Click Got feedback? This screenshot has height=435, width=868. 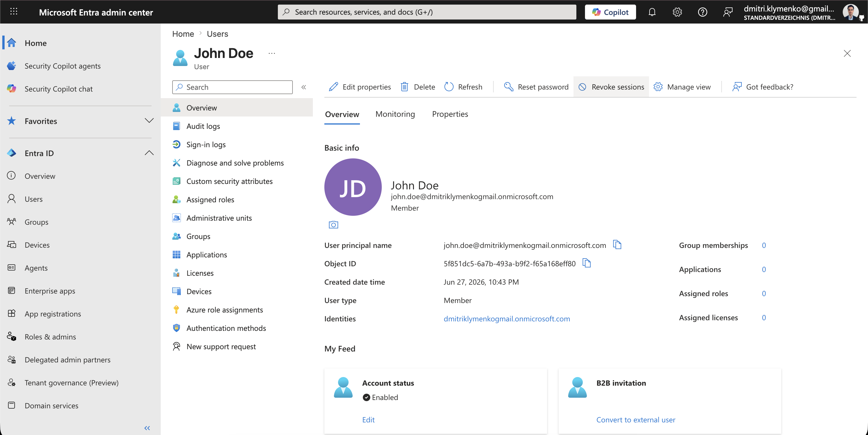tap(763, 87)
